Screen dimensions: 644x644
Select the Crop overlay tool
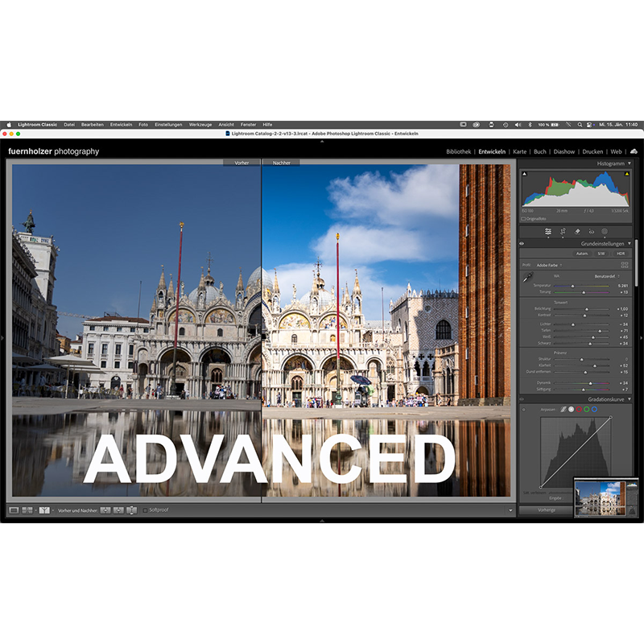pos(563,231)
